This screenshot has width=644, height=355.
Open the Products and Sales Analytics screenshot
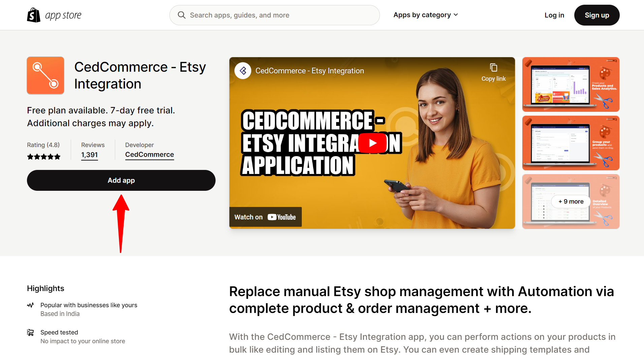[571, 84]
